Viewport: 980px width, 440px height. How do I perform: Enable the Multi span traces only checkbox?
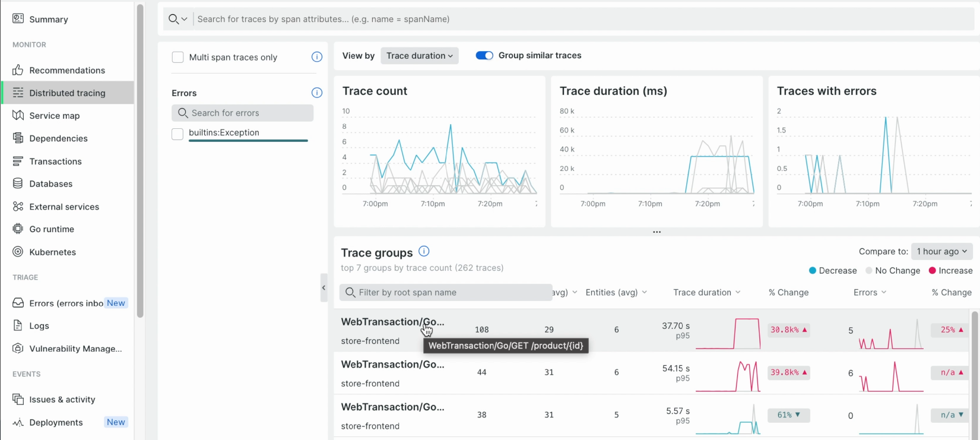(177, 57)
